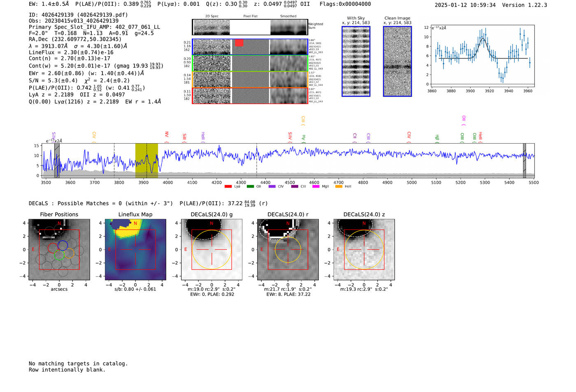This screenshot has height=392, width=576.
Task: Select the RA,Dec coordinates text
Action: click(75, 39)
